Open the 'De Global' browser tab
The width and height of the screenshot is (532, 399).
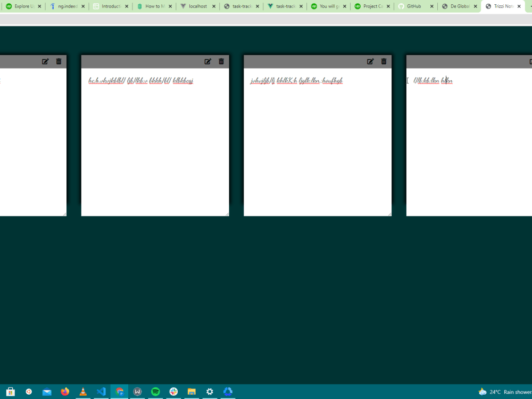pos(460,6)
